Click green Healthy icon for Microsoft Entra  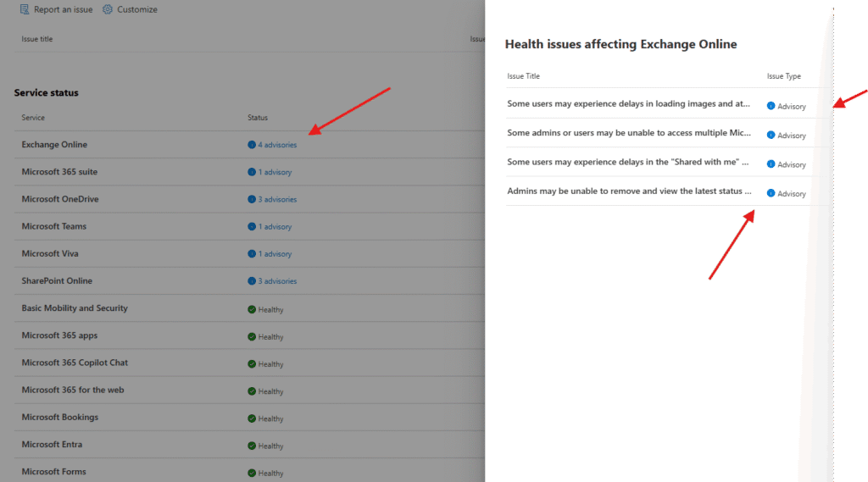252,445
